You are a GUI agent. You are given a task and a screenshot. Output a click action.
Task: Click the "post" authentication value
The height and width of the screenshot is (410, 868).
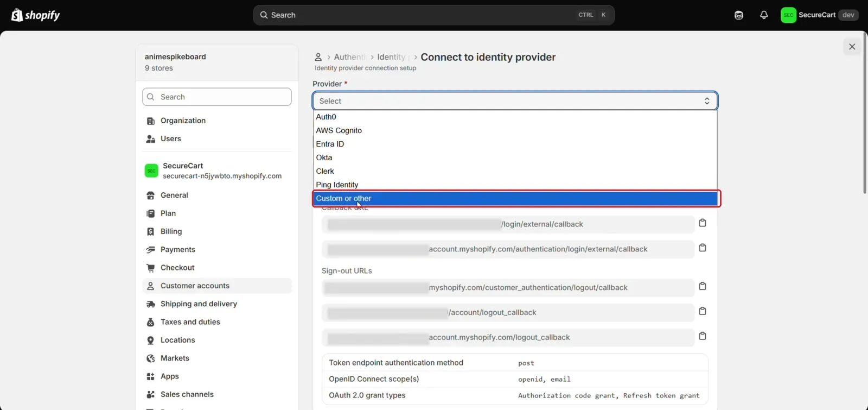pos(526,363)
